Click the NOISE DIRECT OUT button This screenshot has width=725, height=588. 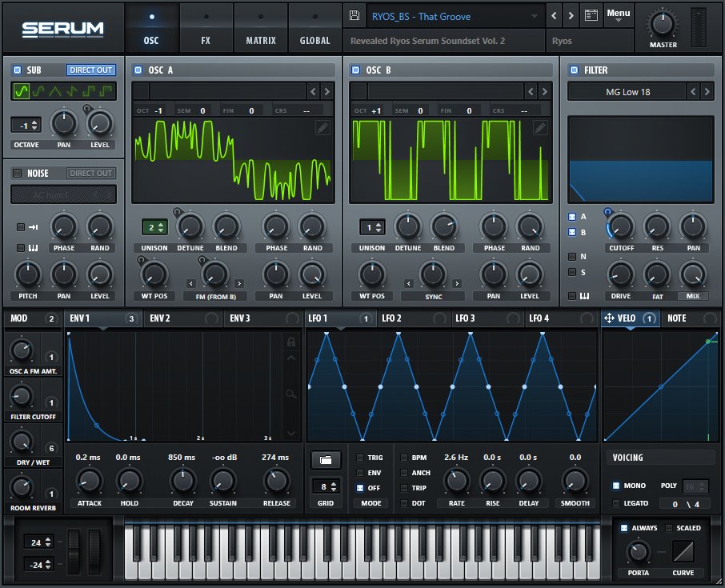pyautogui.click(x=90, y=173)
